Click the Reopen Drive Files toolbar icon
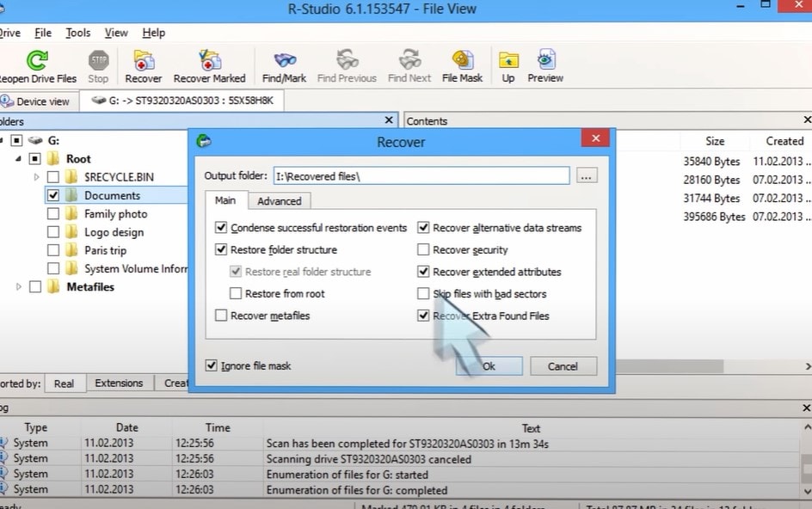 (37, 60)
